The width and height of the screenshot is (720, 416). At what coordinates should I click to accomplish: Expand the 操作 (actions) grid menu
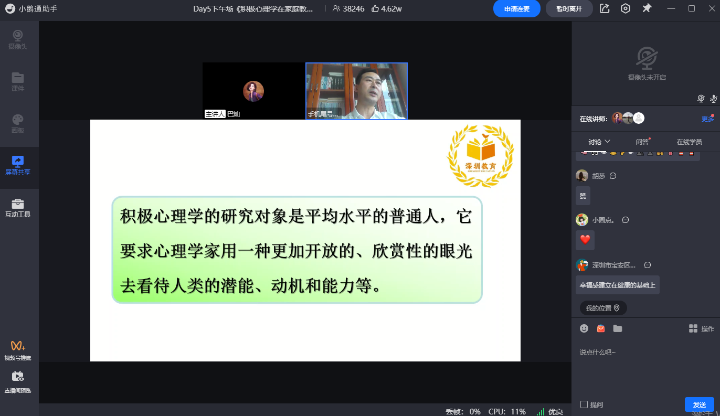click(700, 328)
